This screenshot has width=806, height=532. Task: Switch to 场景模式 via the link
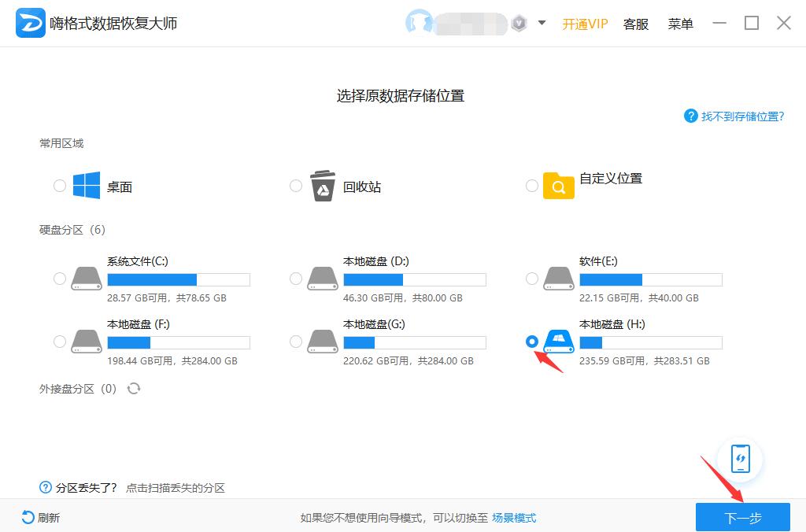[x=516, y=518]
